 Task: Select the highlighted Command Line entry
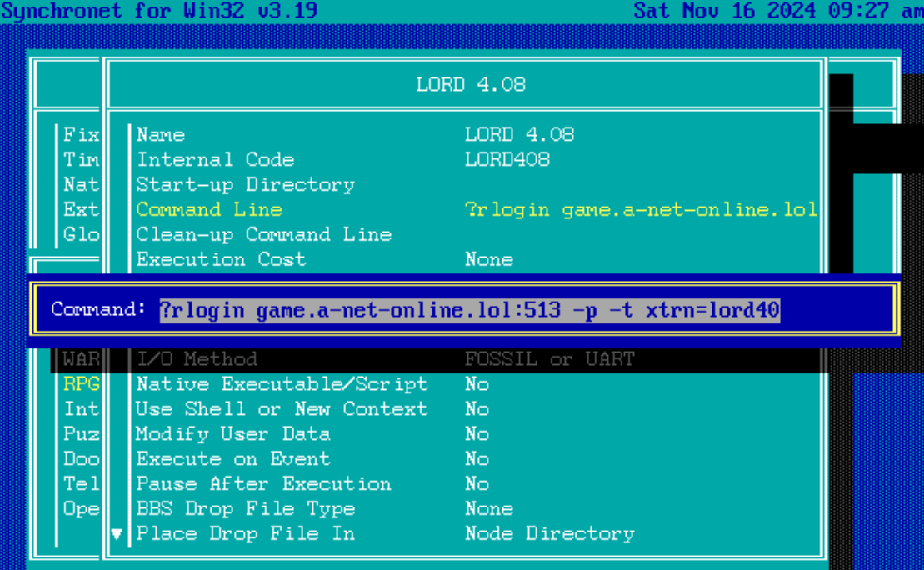coord(209,210)
